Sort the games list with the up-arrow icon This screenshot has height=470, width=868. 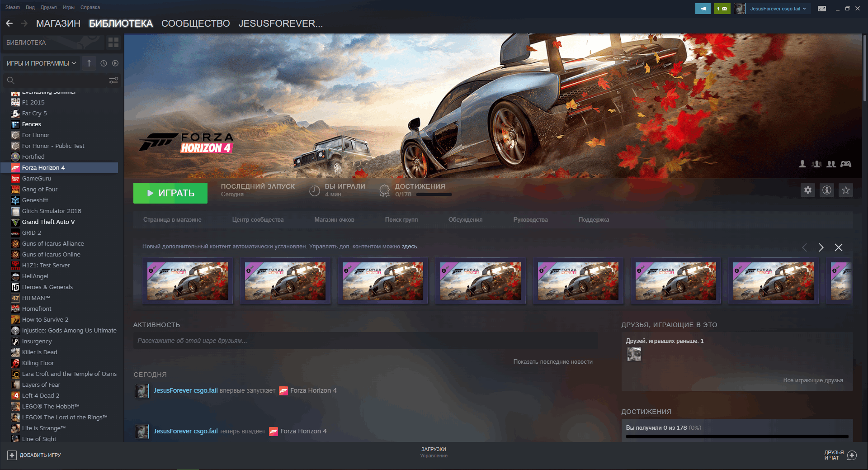[89, 63]
